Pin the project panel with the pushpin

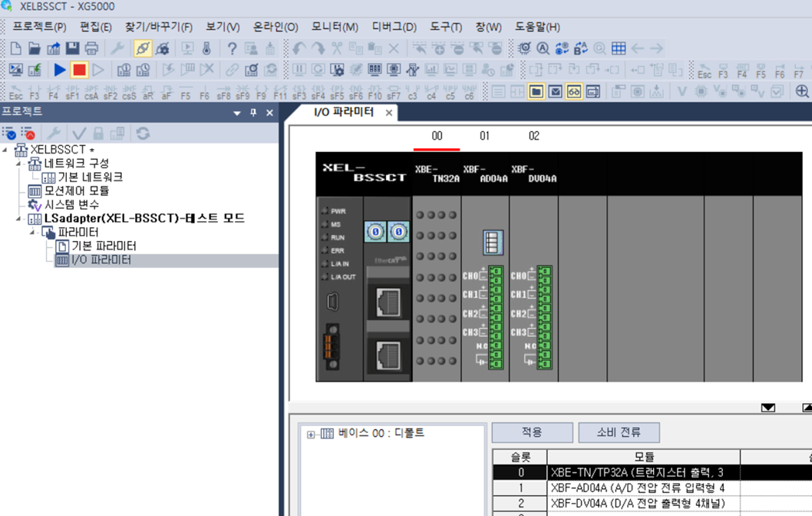coord(253,112)
